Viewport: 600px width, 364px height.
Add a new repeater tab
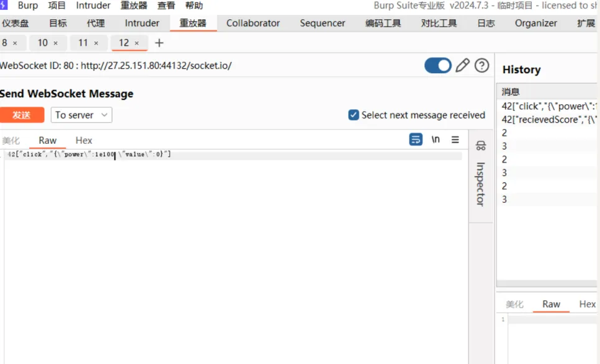pyautogui.click(x=159, y=43)
